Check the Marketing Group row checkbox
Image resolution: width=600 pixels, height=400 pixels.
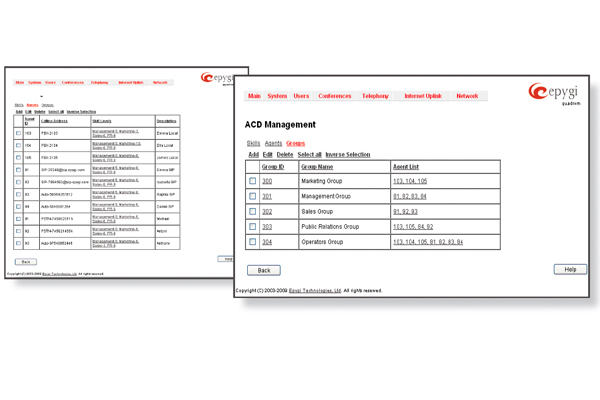tap(252, 181)
